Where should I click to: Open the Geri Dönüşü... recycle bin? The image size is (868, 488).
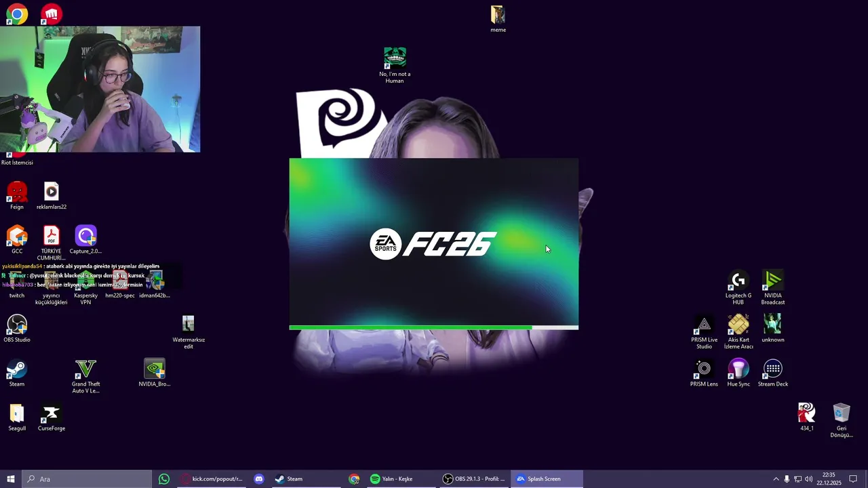pyautogui.click(x=841, y=420)
